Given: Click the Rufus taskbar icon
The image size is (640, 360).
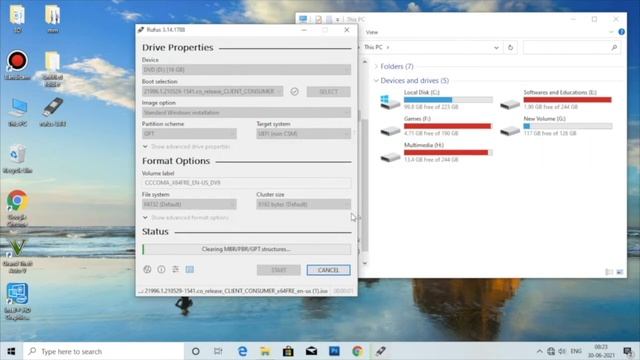Looking at the screenshot, I should pos(380,351).
